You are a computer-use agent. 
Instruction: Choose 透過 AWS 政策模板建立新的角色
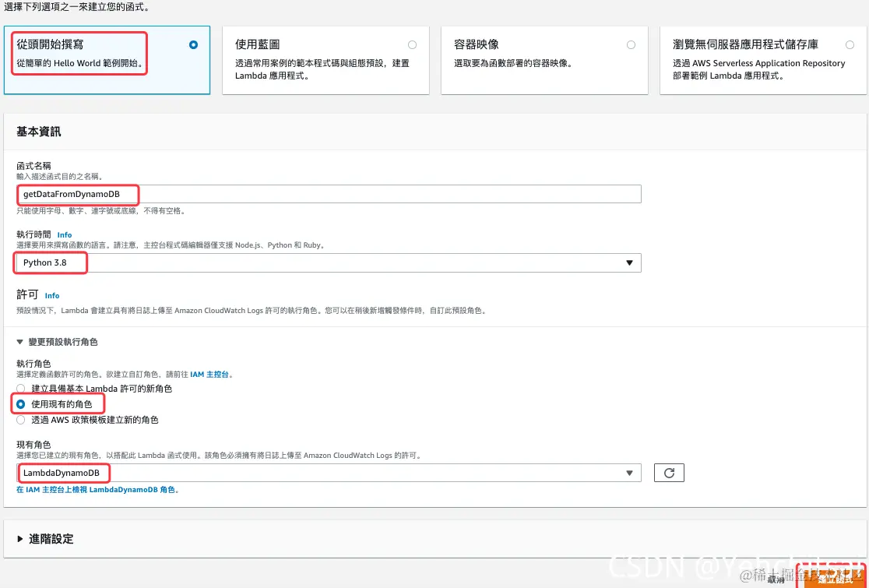pyautogui.click(x=19, y=418)
